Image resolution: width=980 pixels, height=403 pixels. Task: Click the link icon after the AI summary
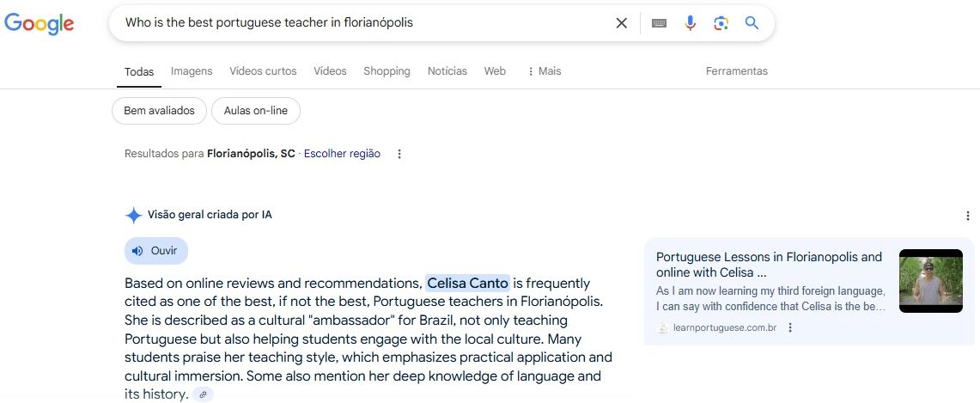point(203,394)
